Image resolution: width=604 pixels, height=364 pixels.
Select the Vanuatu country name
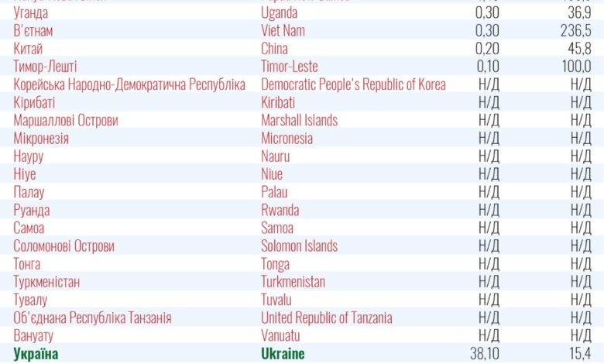(280, 335)
